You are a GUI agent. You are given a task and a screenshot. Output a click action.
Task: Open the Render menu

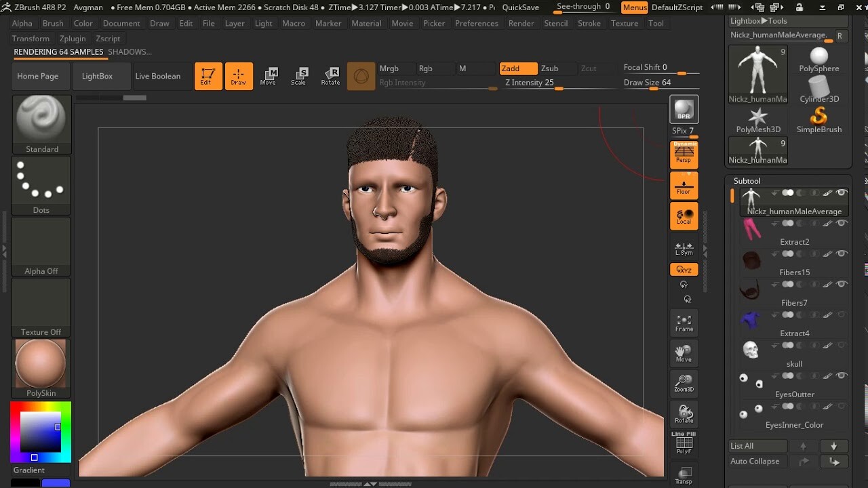click(x=521, y=23)
